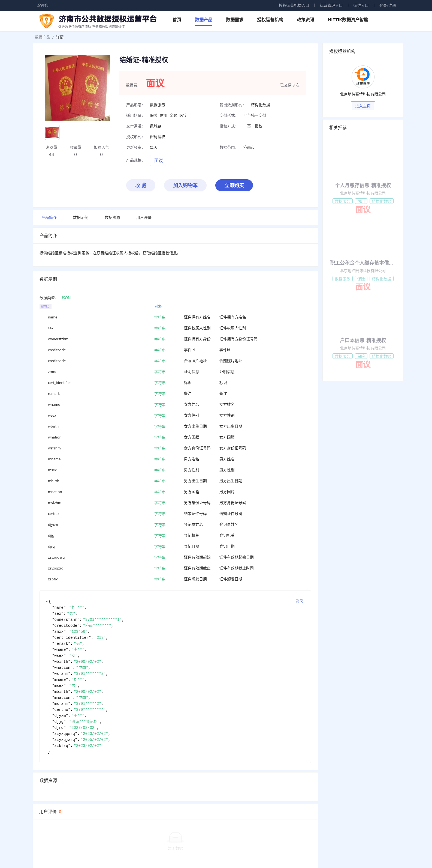Click the 暂无数据 empty inbox icon
Image resolution: width=432 pixels, height=868 pixels.
click(x=175, y=837)
